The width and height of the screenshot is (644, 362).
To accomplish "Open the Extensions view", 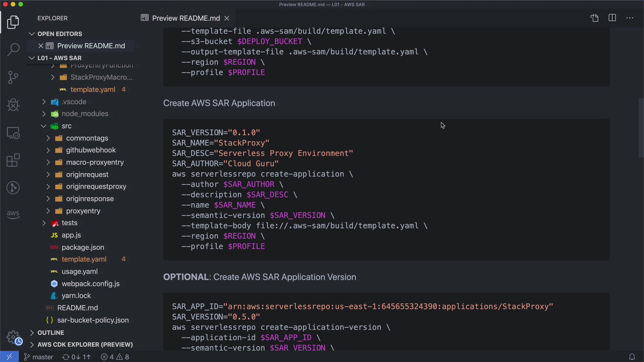I will tap(13, 160).
